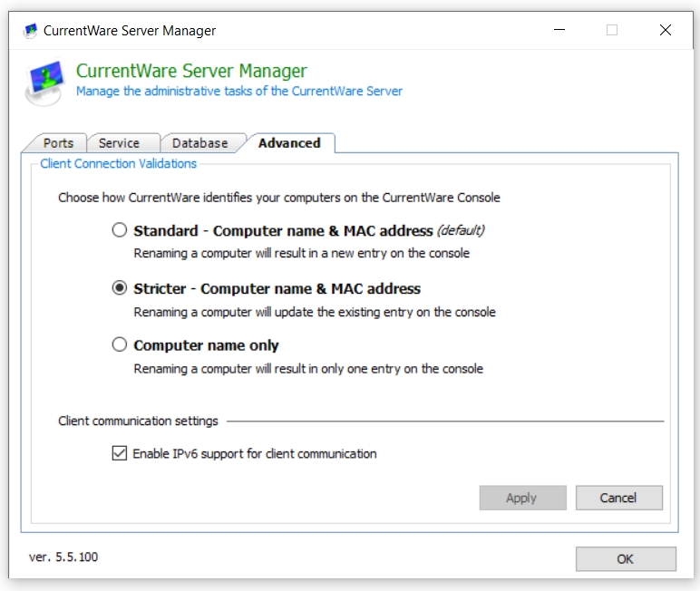Go to the Database tab
Viewport: 700px width, 591px height.
200,143
